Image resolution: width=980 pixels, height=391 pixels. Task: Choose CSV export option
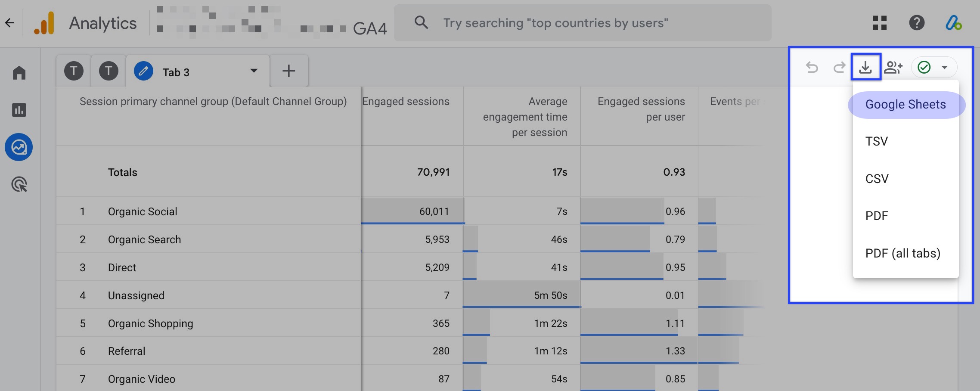[x=906, y=179]
